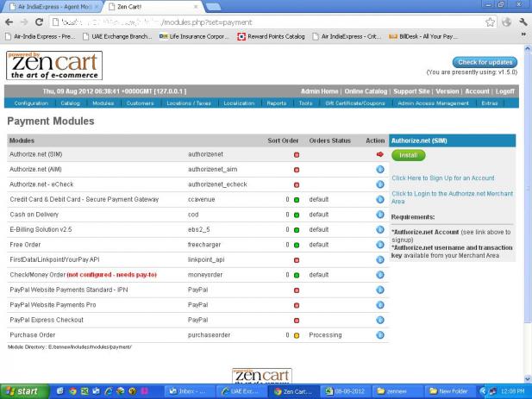Screen dimensions: 532x399
Task: Reload the page with the refresh icon
Action: pyautogui.click(x=39, y=22)
